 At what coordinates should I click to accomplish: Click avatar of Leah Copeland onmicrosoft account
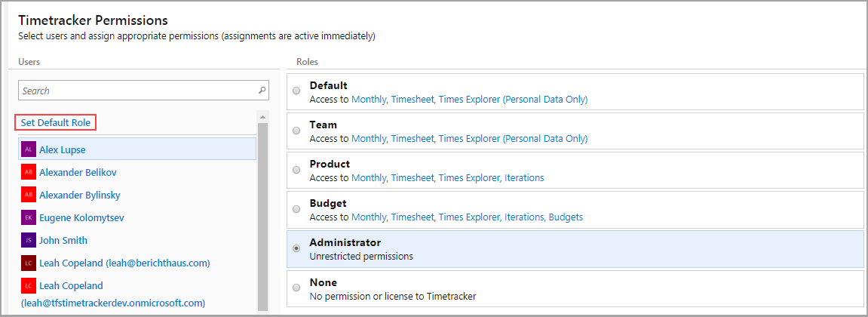coord(29,285)
